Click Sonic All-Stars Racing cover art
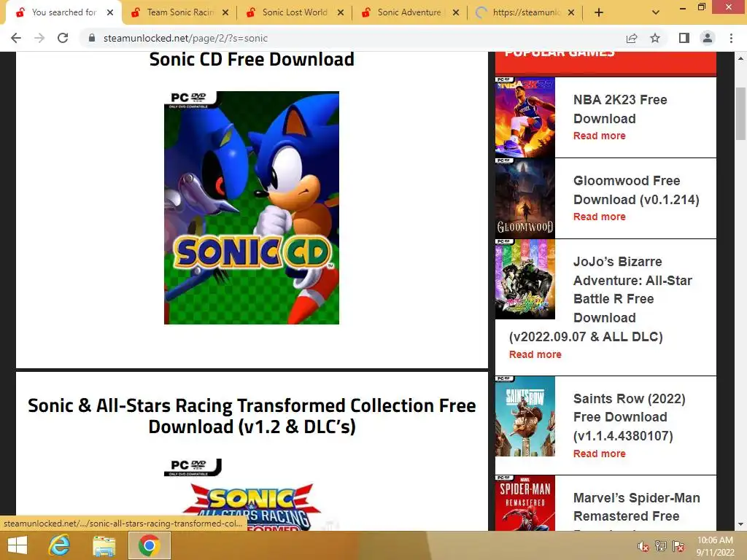This screenshot has width=747, height=560. click(252, 495)
